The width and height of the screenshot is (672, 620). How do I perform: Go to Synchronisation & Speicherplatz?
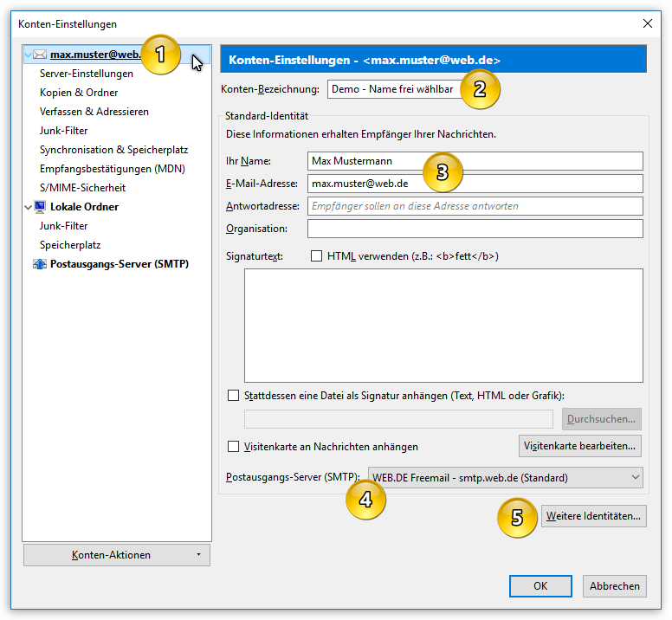click(113, 150)
